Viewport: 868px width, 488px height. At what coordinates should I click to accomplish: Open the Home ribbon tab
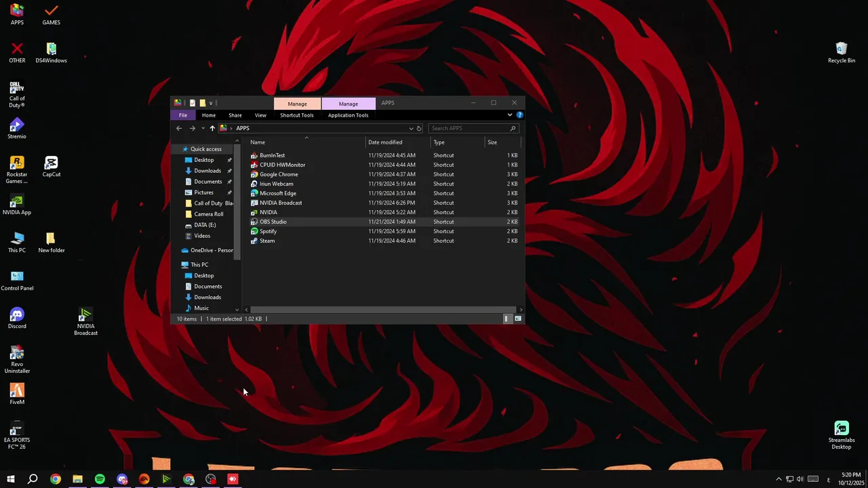click(209, 115)
